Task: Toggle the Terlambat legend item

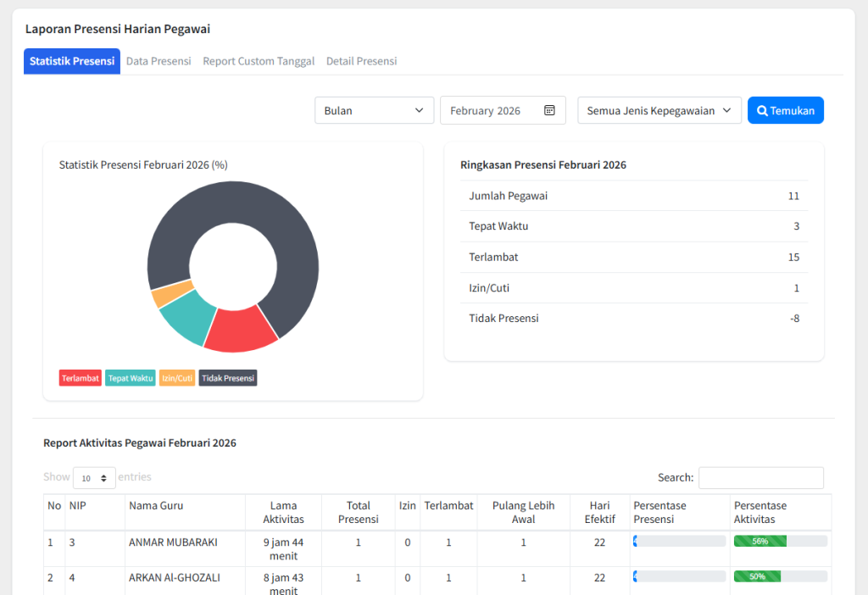Action: click(x=81, y=378)
